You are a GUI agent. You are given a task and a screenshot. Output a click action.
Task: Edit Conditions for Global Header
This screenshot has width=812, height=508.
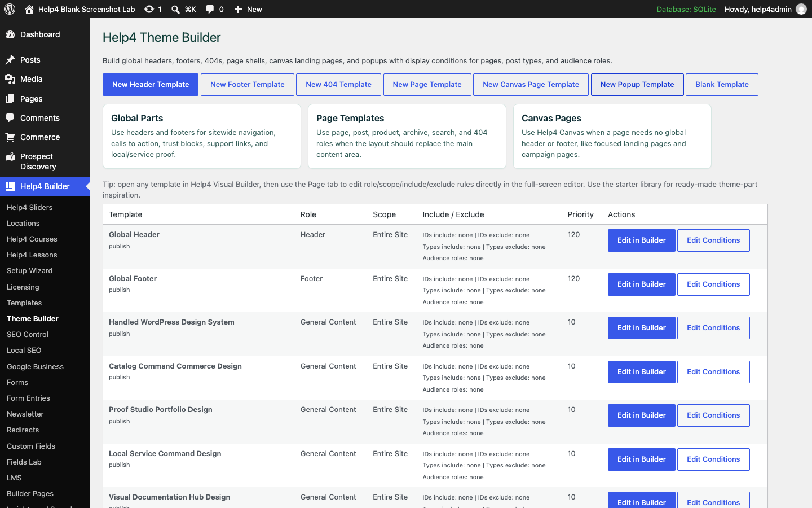tap(713, 240)
